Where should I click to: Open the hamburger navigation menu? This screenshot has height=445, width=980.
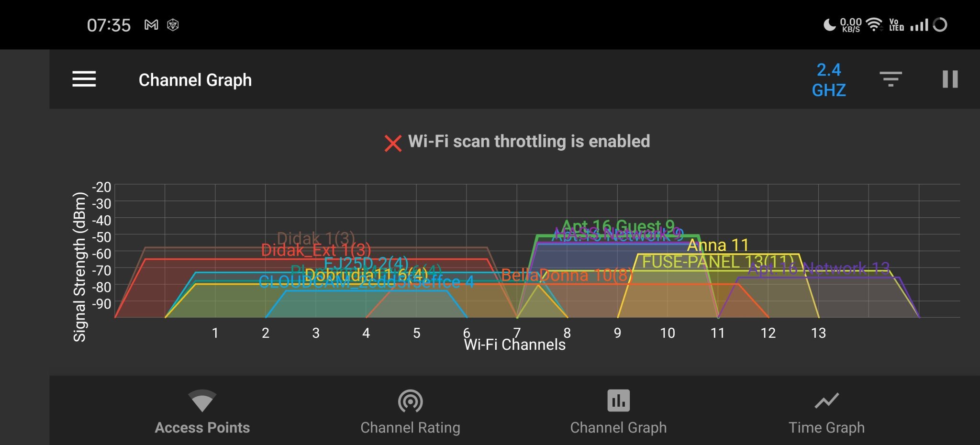point(84,79)
